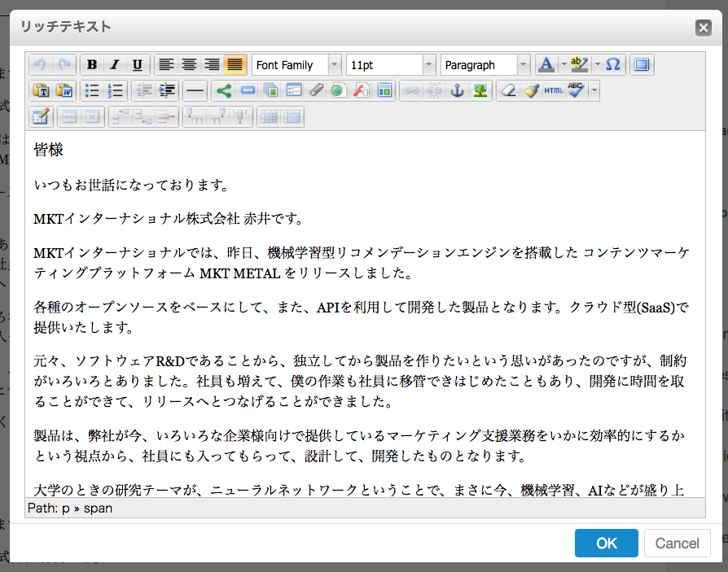Open the 11pt font size dropdown
Viewport: 728px width, 572px height.
[x=391, y=65]
